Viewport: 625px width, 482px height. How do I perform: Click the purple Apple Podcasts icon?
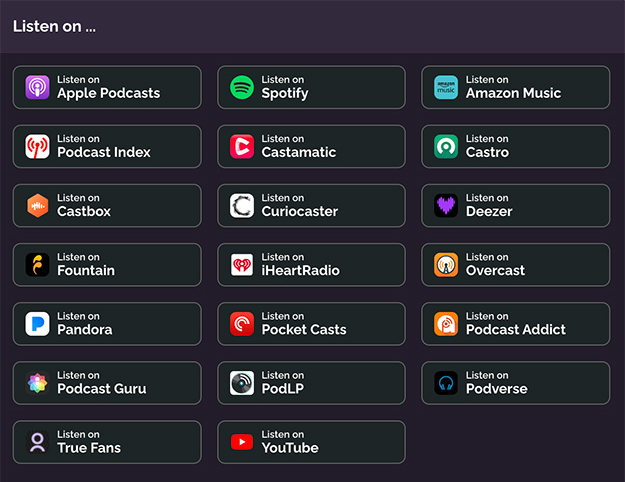click(x=37, y=87)
